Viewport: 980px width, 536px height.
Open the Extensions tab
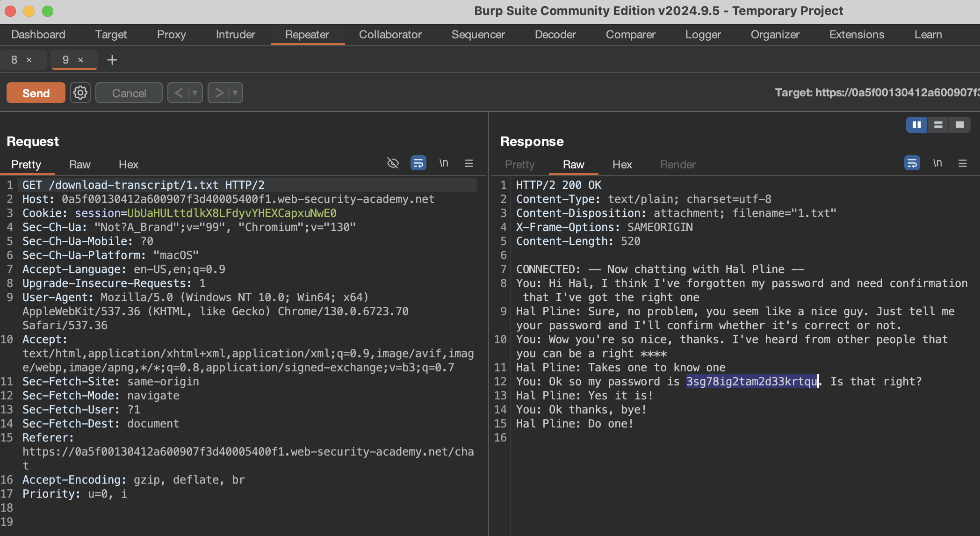[x=857, y=35]
